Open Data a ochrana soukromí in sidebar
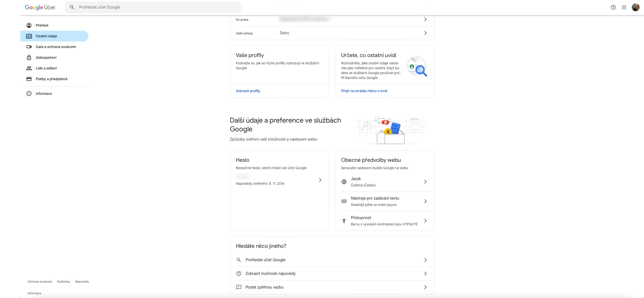The height and width of the screenshot is (298, 644). 56,47
